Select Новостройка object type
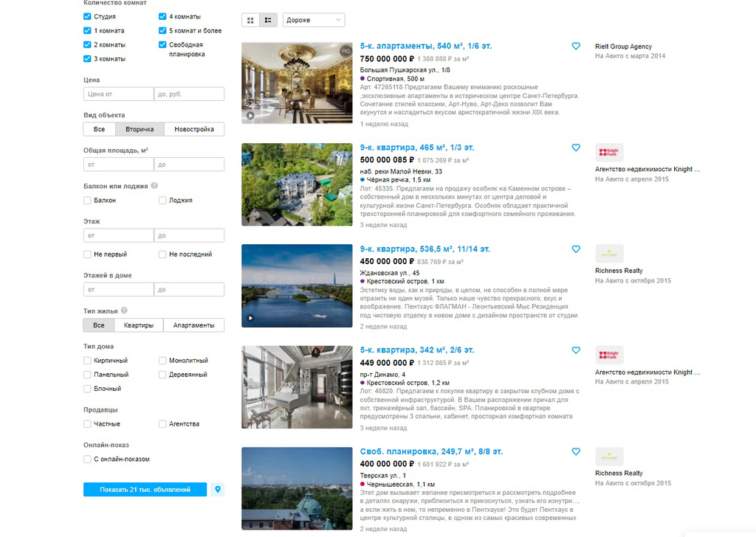 point(194,129)
